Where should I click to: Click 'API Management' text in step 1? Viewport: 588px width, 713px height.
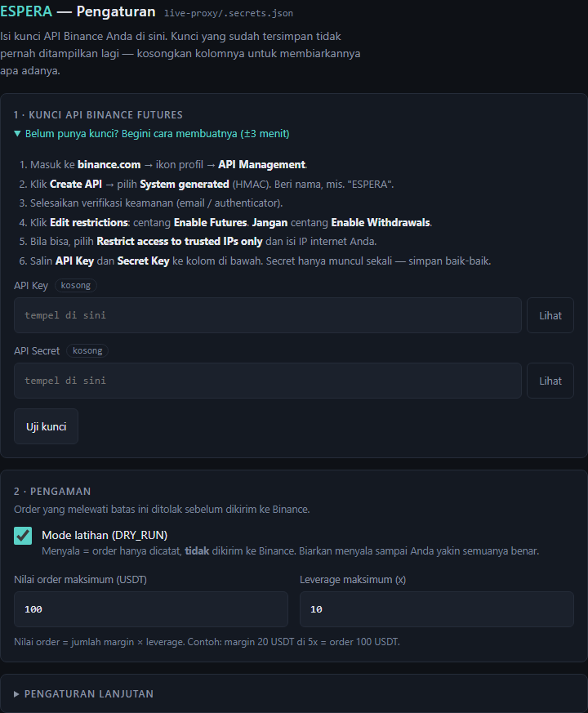261,165
